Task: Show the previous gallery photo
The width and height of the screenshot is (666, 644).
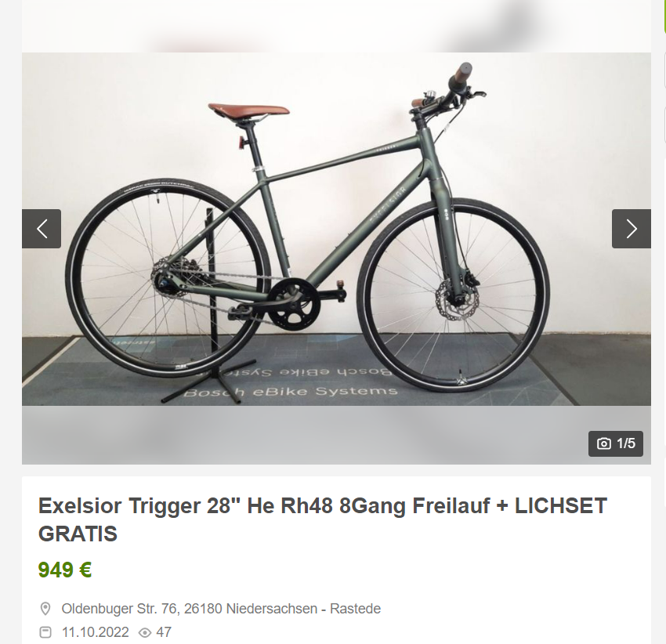Action: (x=42, y=229)
